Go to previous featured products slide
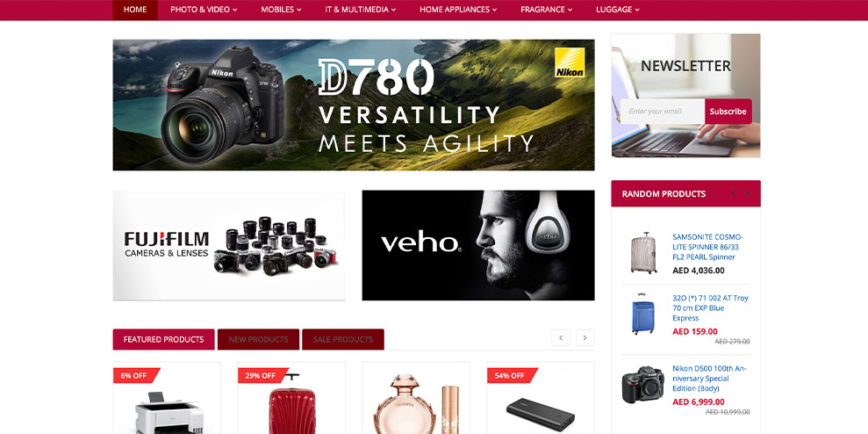Image resolution: width=868 pixels, height=434 pixels. tap(561, 337)
